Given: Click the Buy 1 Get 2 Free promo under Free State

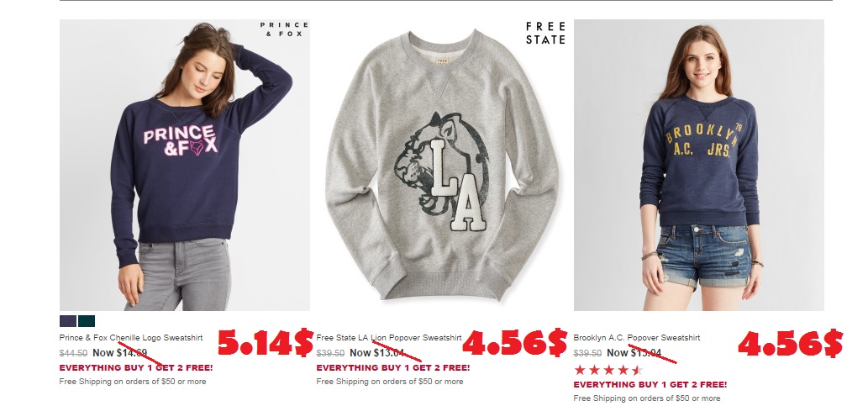Looking at the screenshot, I should 393,368.
